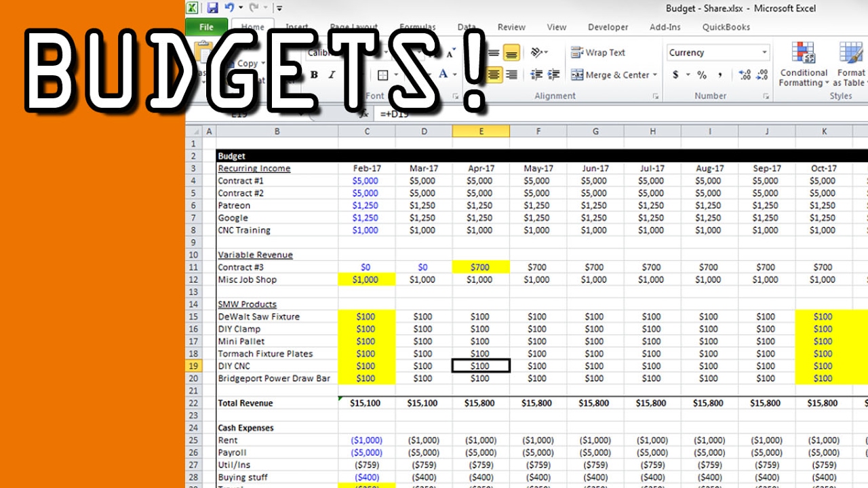This screenshot has height=488, width=868.
Task: Open the File tab
Action: coord(207,27)
